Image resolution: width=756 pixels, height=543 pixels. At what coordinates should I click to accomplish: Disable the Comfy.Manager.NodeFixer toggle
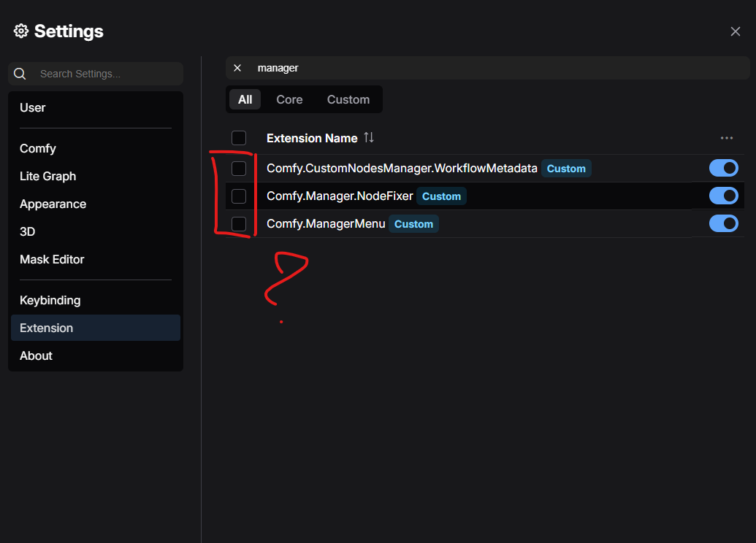point(724,196)
